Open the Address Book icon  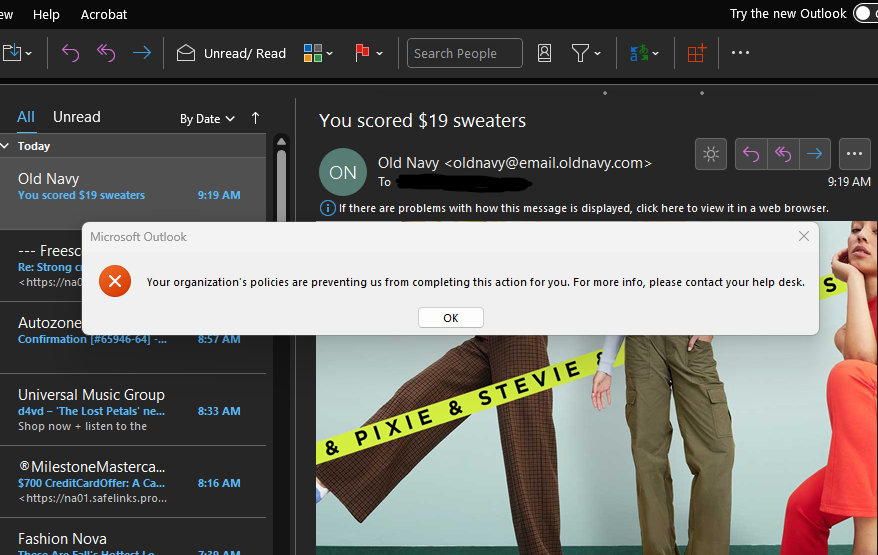click(544, 53)
